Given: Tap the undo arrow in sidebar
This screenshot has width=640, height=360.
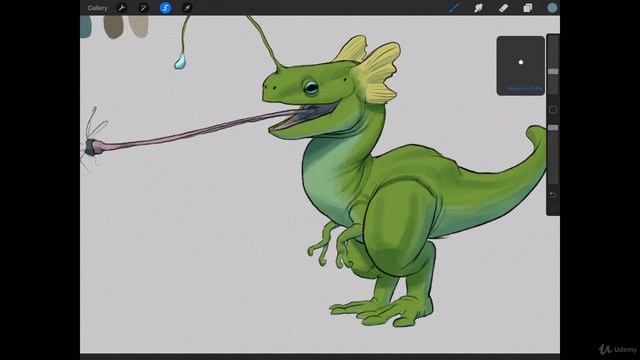Looking at the screenshot, I should tap(553, 195).
